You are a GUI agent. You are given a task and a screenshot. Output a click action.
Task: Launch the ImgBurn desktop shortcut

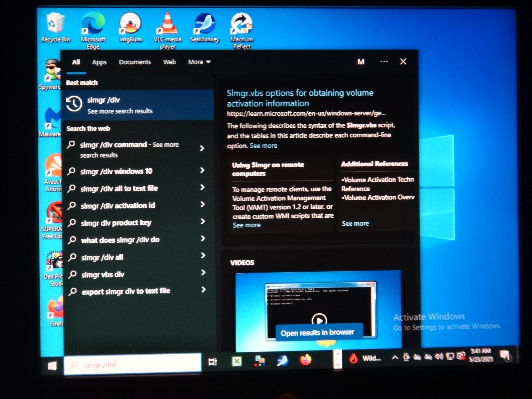coord(130,28)
